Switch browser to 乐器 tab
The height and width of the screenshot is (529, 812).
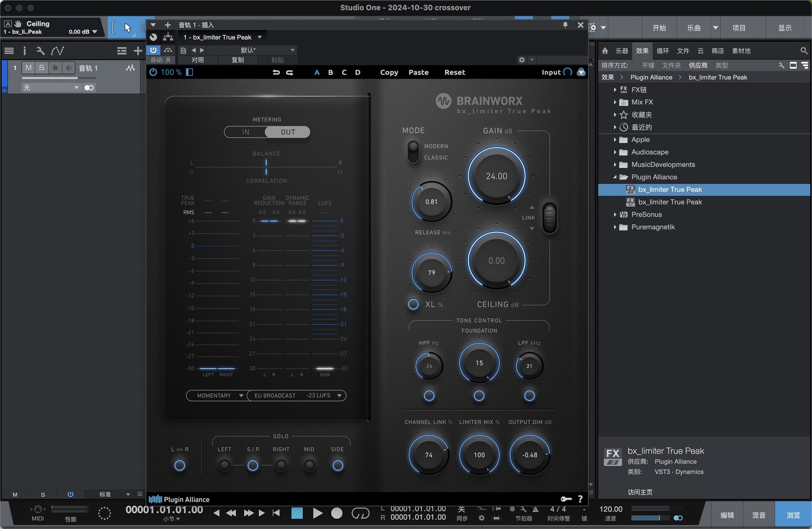[x=622, y=51]
